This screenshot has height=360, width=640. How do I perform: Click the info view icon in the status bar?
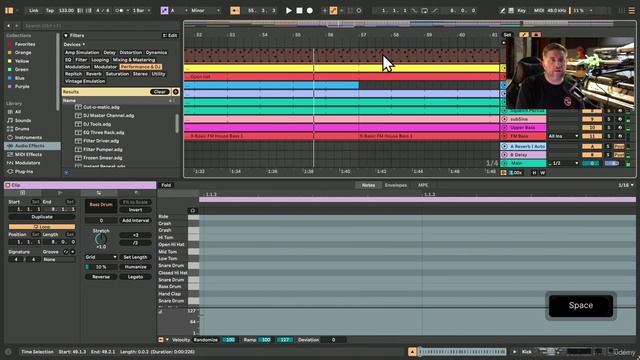[8, 351]
